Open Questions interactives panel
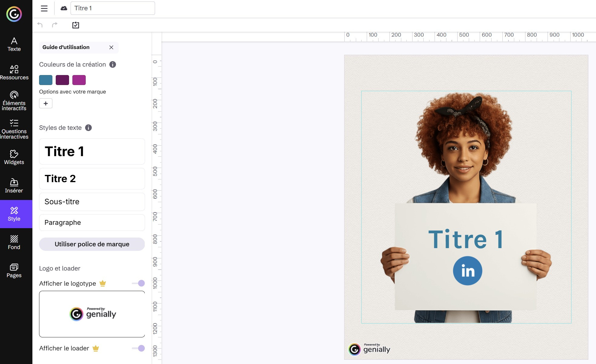This screenshot has width=596, height=364. (x=14, y=129)
